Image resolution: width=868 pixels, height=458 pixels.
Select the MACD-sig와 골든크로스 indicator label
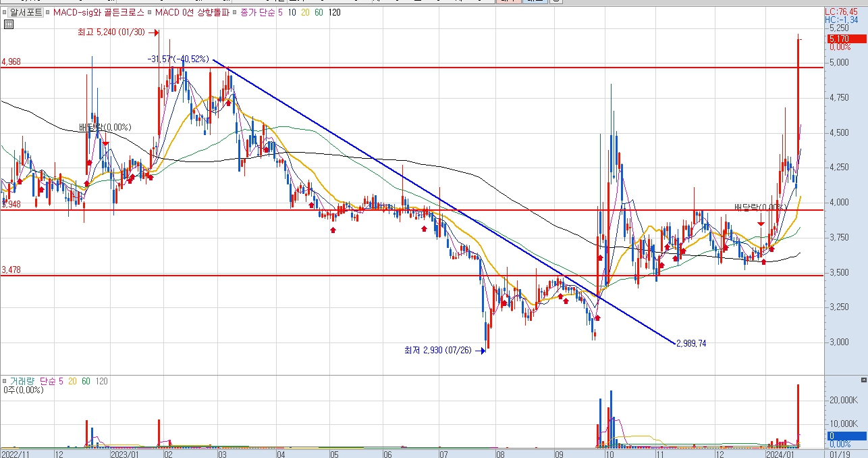click(x=99, y=12)
